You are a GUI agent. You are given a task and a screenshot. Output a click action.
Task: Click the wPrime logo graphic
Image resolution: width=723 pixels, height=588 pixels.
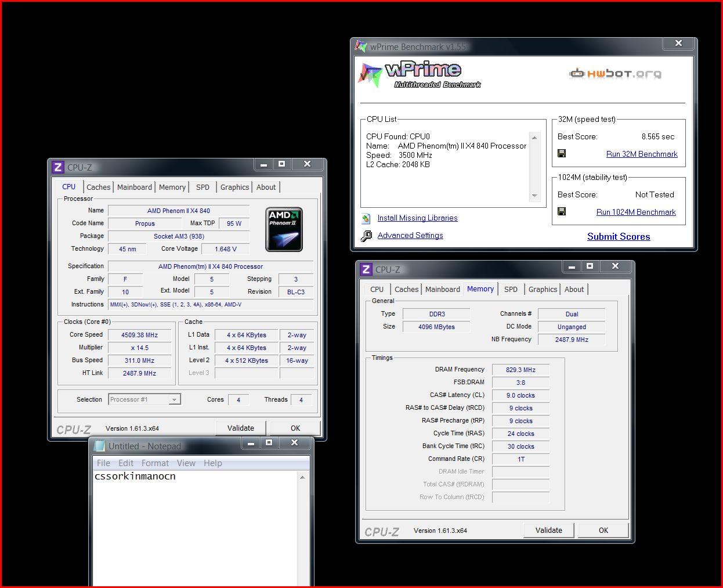pyautogui.click(x=420, y=75)
